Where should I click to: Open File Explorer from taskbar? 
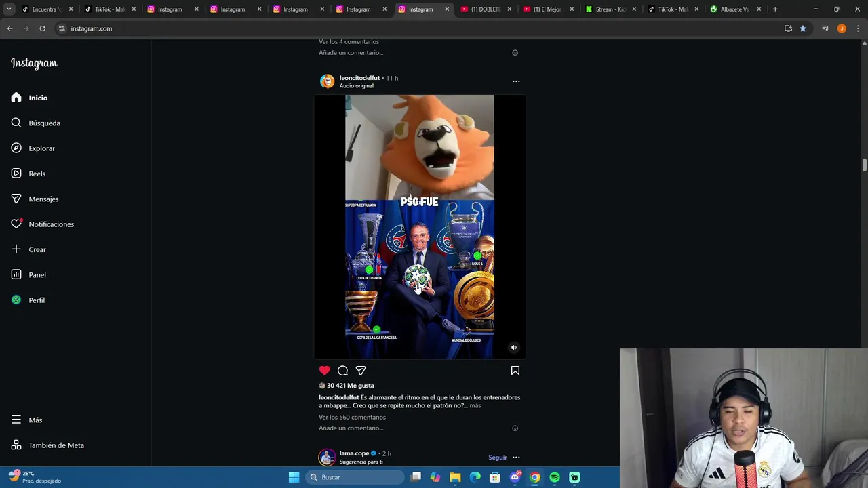click(455, 477)
